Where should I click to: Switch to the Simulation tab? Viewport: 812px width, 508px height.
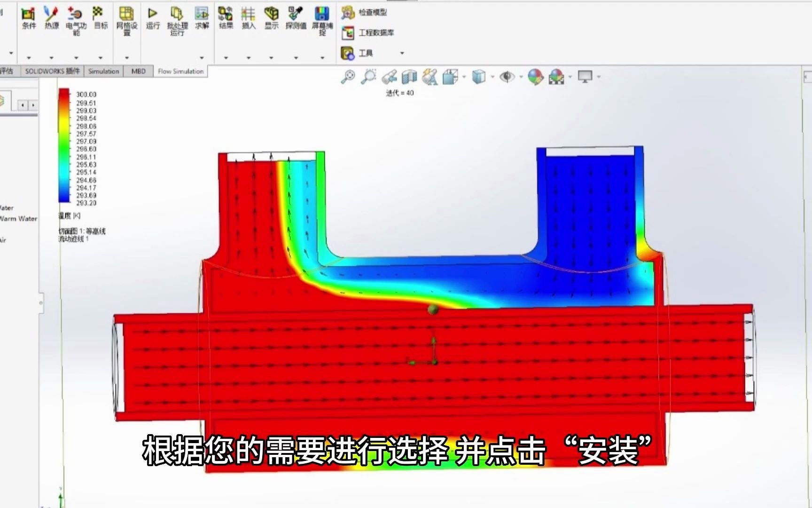tap(103, 71)
